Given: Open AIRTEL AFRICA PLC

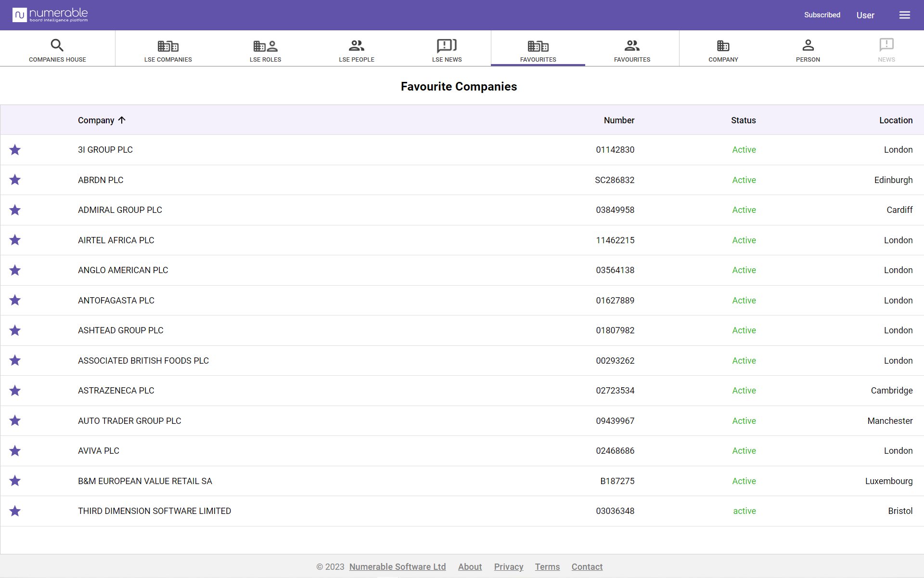Looking at the screenshot, I should click(x=116, y=240).
